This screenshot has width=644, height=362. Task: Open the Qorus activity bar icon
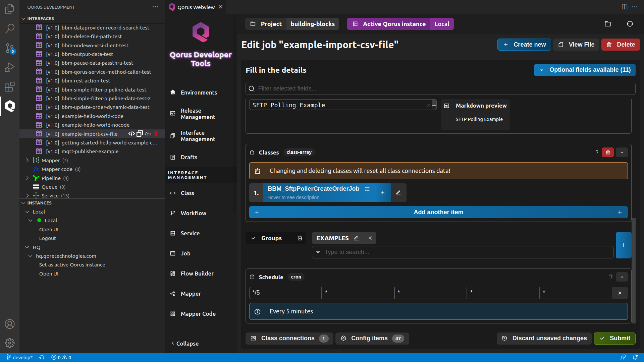pyautogui.click(x=10, y=106)
